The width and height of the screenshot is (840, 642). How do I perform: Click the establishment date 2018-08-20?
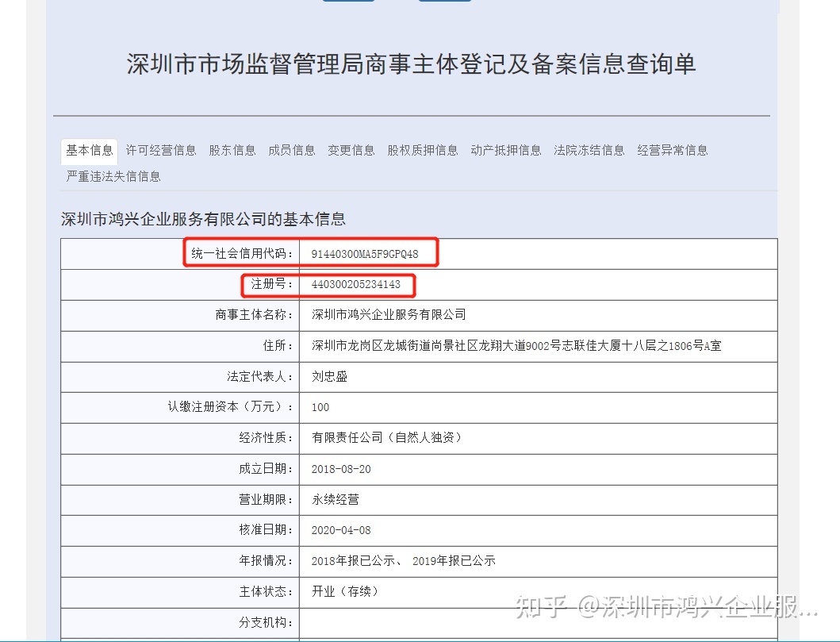341,469
